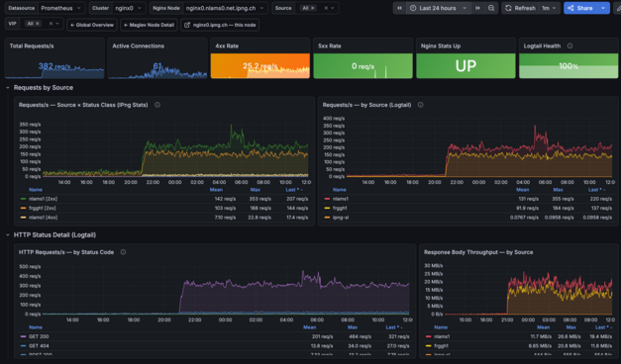Viewport: 621px width, 364px height.
Task: Click the 25.2 req/s 4xx stat value
Action: 259,65
